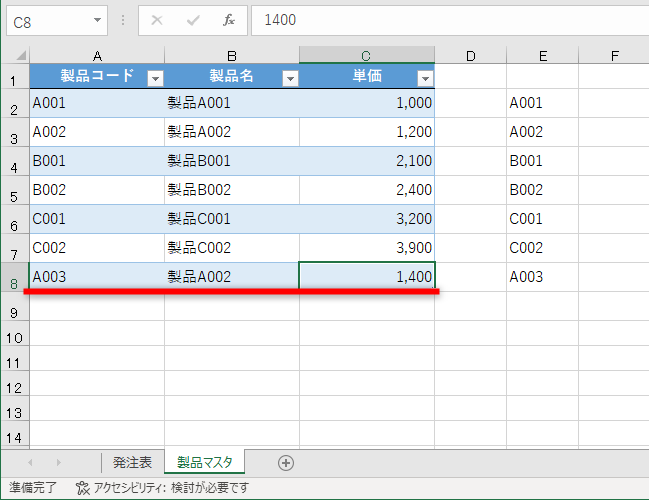Click cell A8 containing A003

point(97,277)
